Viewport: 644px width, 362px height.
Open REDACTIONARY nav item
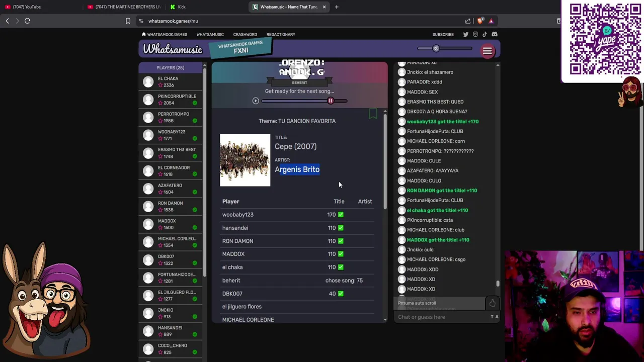click(x=281, y=34)
